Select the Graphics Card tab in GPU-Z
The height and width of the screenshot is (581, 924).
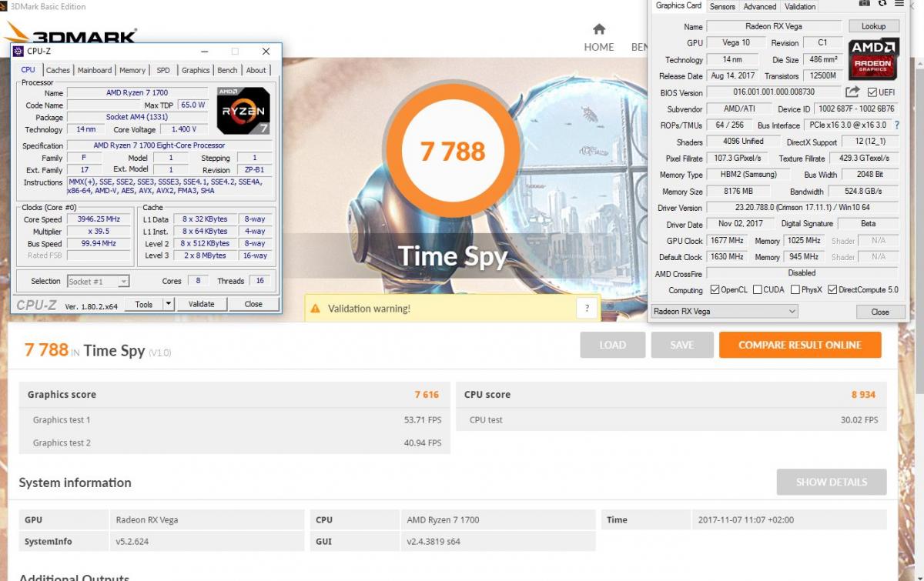coord(678,5)
